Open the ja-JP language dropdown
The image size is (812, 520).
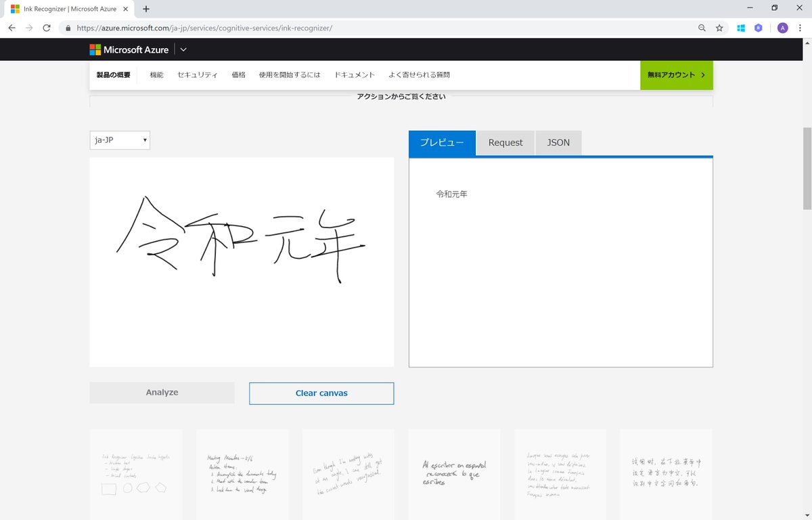coord(120,140)
